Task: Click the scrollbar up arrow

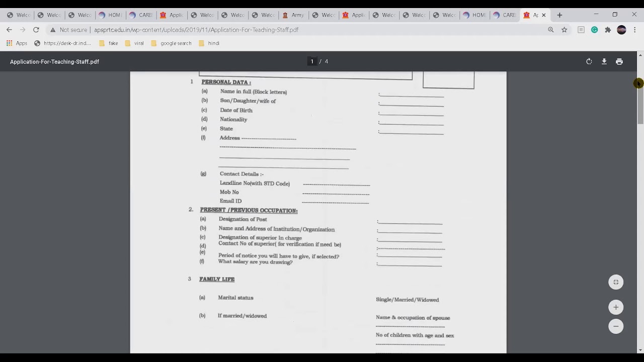Action: [640, 55]
